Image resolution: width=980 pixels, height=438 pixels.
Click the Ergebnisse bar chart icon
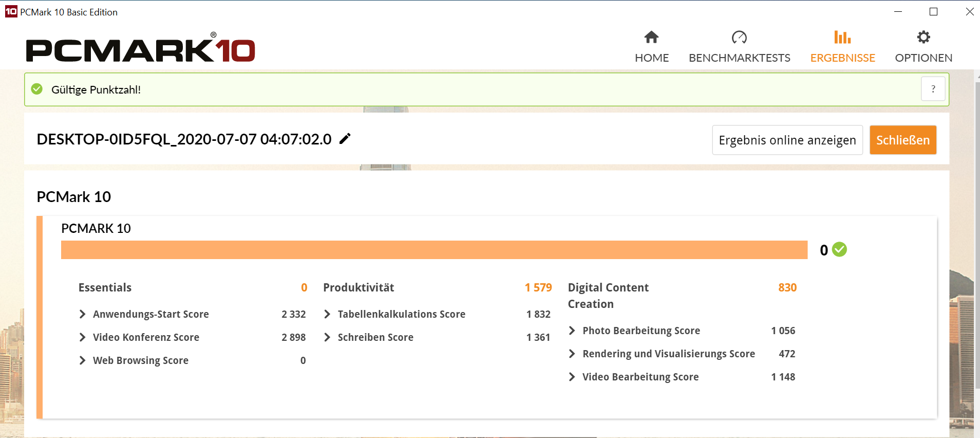842,37
